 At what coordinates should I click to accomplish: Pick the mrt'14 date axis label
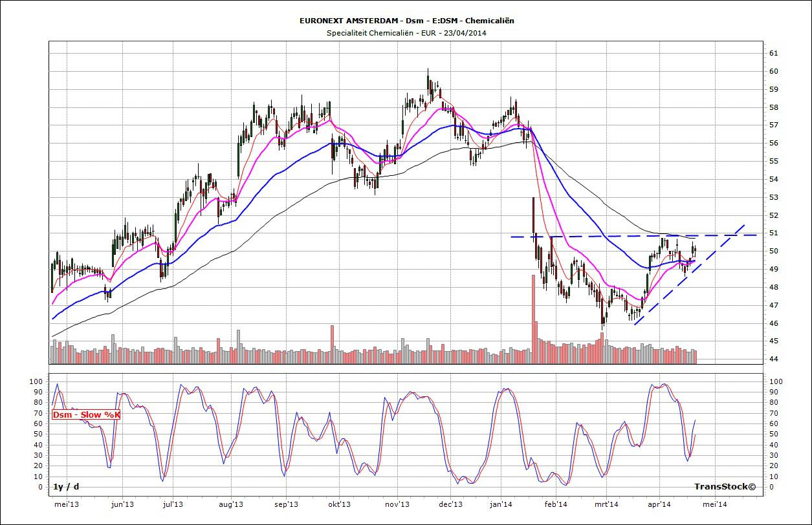[x=606, y=504]
